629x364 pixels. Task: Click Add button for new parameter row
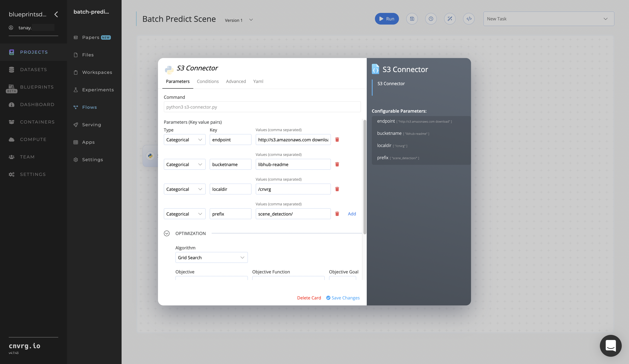[x=352, y=214]
